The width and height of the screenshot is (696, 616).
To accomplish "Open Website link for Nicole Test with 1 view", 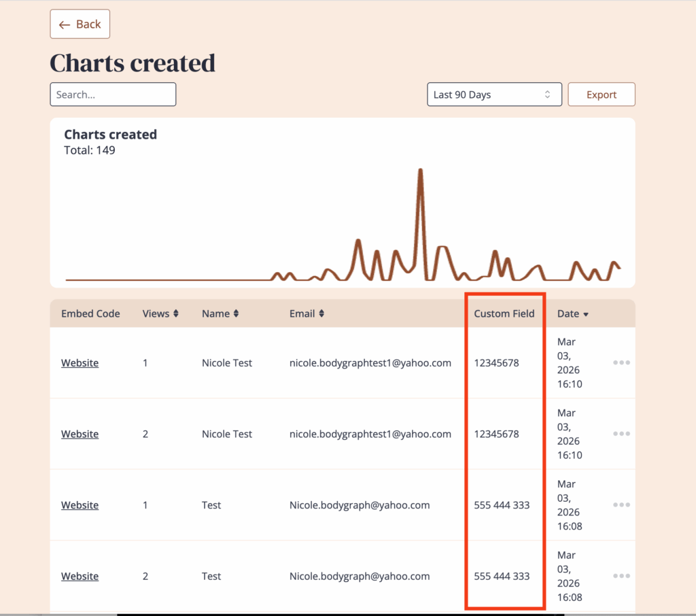I will click(80, 363).
